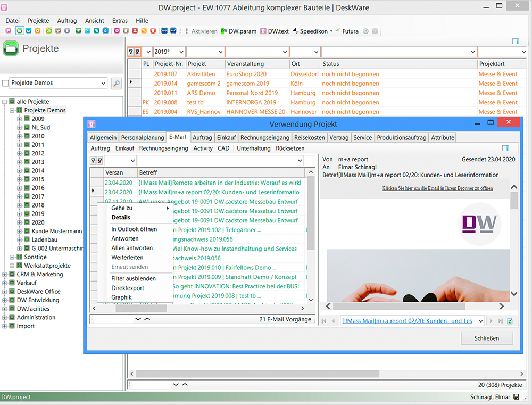Tick the checkbox beside Projekte Demos combo box

pyautogui.click(x=5, y=83)
